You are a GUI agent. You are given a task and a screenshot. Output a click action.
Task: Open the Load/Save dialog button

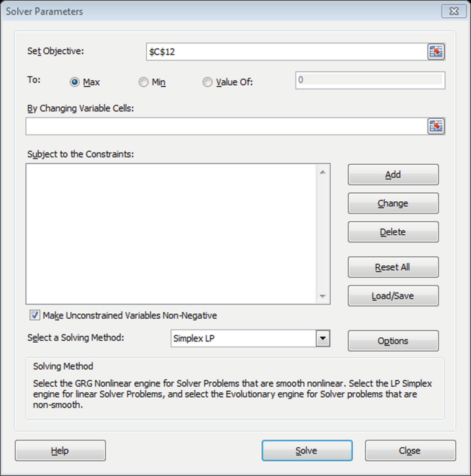393,295
